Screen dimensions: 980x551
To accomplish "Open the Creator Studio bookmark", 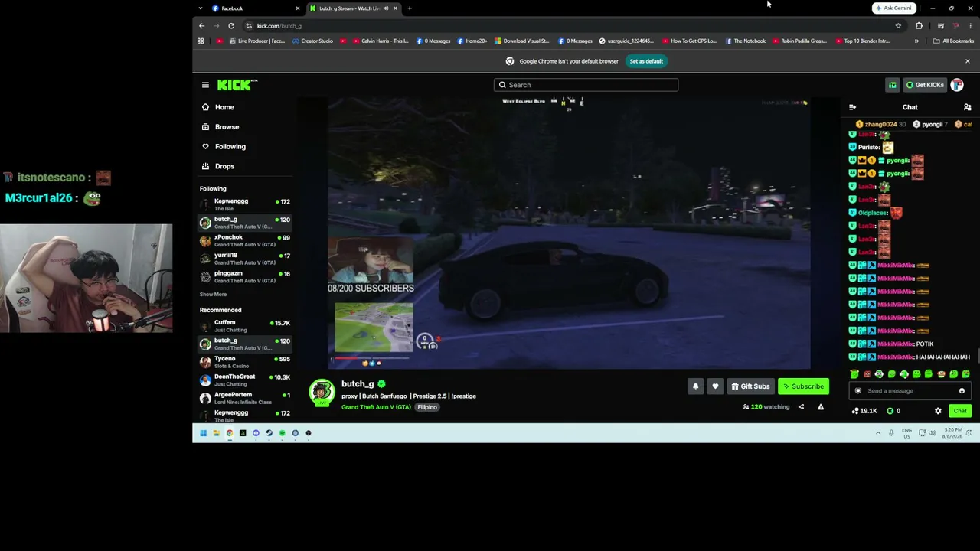I will pyautogui.click(x=313, y=41).
